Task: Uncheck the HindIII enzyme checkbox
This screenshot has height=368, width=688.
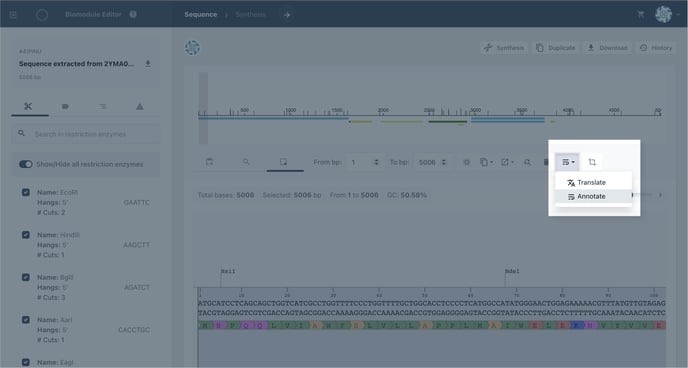Action: [26, 235]
